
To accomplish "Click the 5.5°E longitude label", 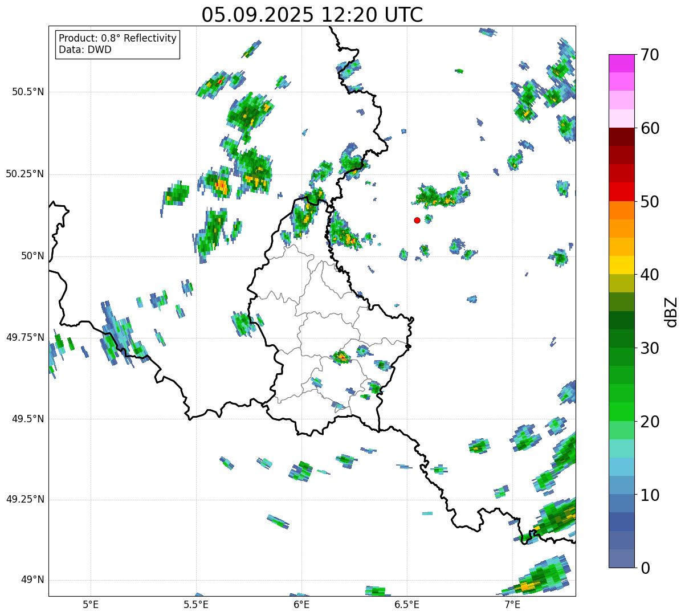I will 196,605.
